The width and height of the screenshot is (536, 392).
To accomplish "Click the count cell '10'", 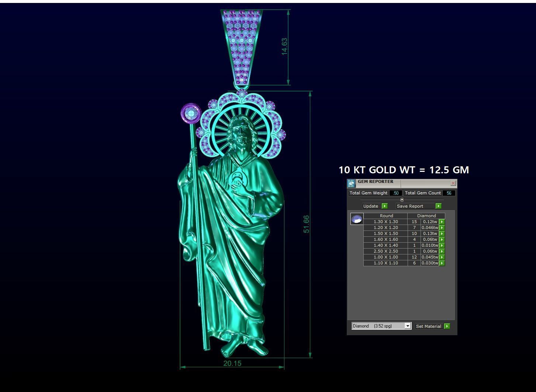I will point(414,234).
